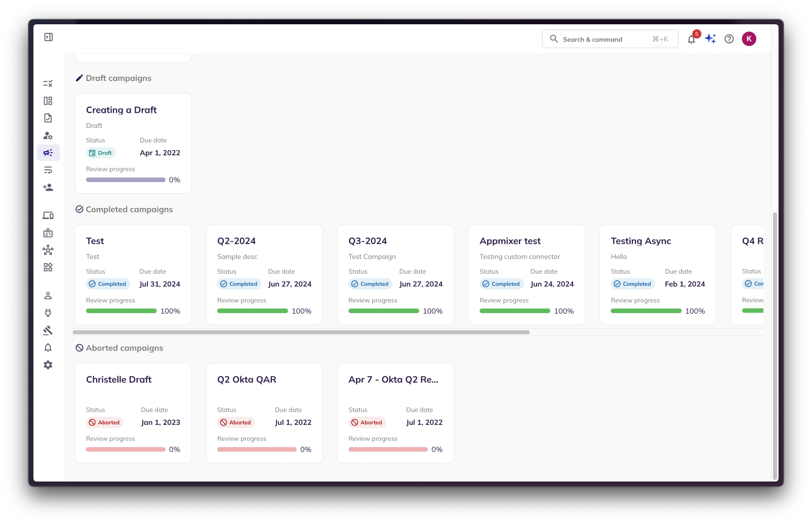Open the campaigns megaphone sidebar icon
This screenshot has height=524, width=812.
coord(48,153)
